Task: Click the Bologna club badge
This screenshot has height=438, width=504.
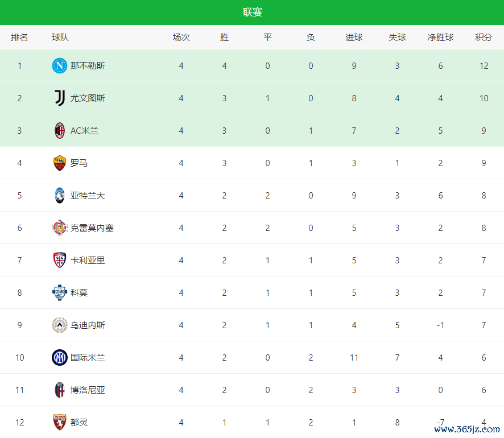Action: click(x=60, y=390)
